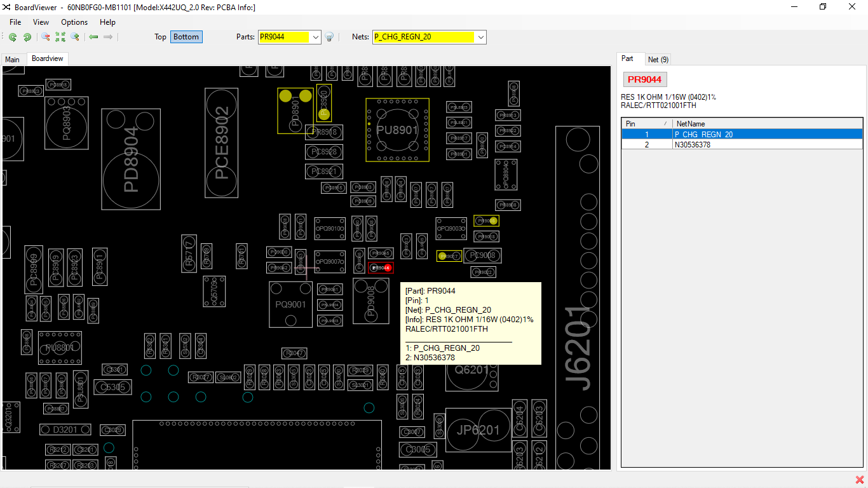Open the Nets dropdown arrow
This screenshot has height=488, width=868.
[481, 37]
